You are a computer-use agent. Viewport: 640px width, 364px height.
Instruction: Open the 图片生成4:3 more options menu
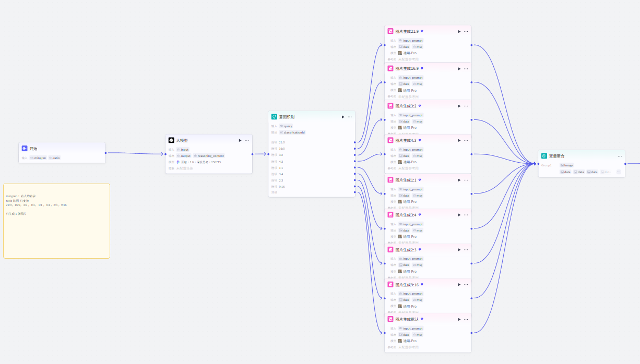[x=466, y=140]
